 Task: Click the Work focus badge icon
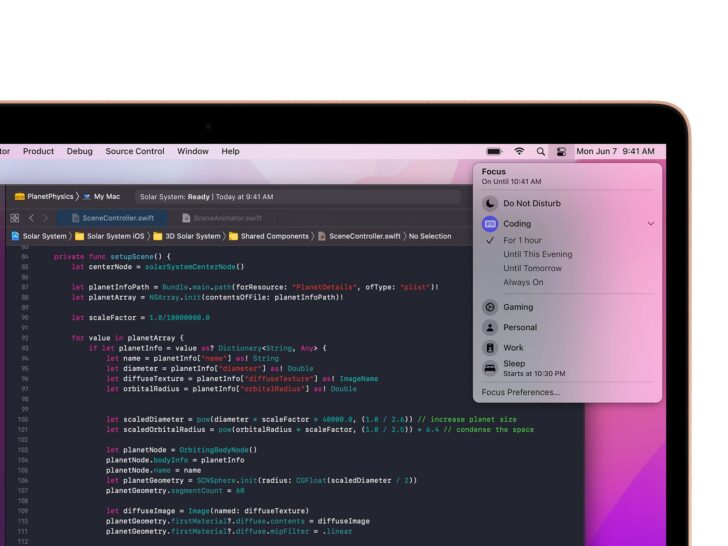[490, 348]
